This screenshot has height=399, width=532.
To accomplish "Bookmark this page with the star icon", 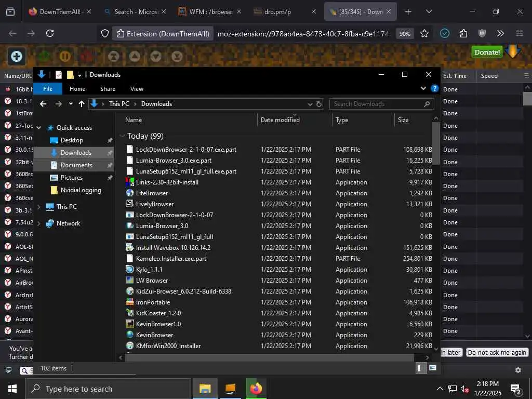I will [x=424, y=33].
